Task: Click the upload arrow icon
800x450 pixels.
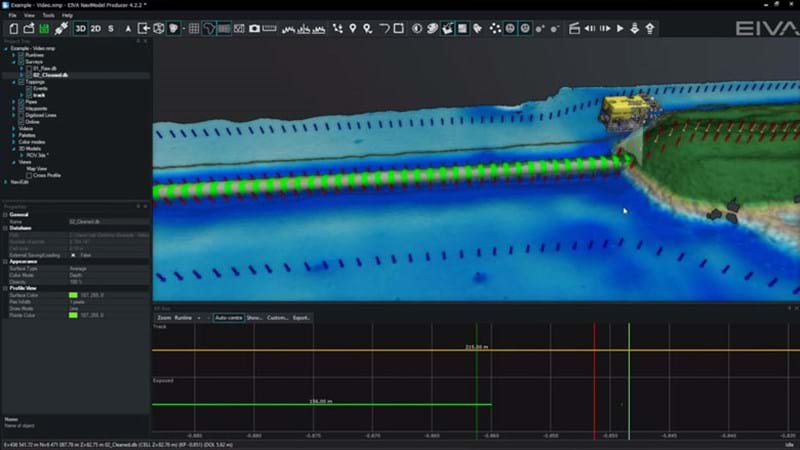Action: coord(650,29)
